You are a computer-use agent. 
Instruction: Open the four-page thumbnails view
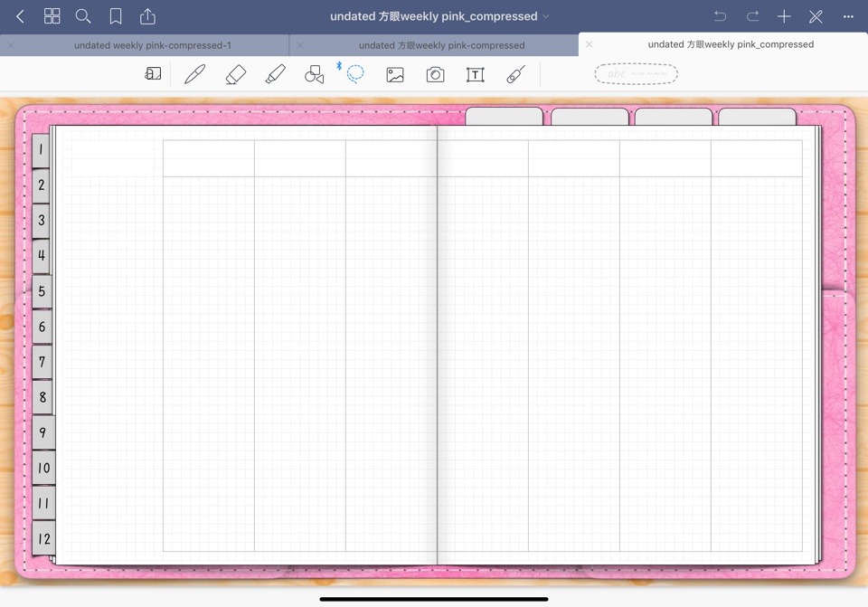pos(52,15)
